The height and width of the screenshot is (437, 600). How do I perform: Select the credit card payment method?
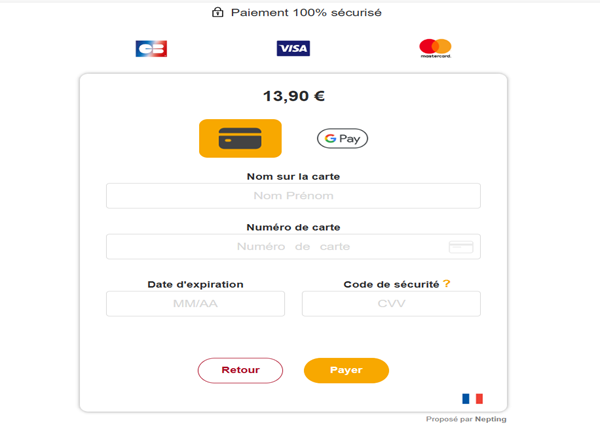(240, 138)
